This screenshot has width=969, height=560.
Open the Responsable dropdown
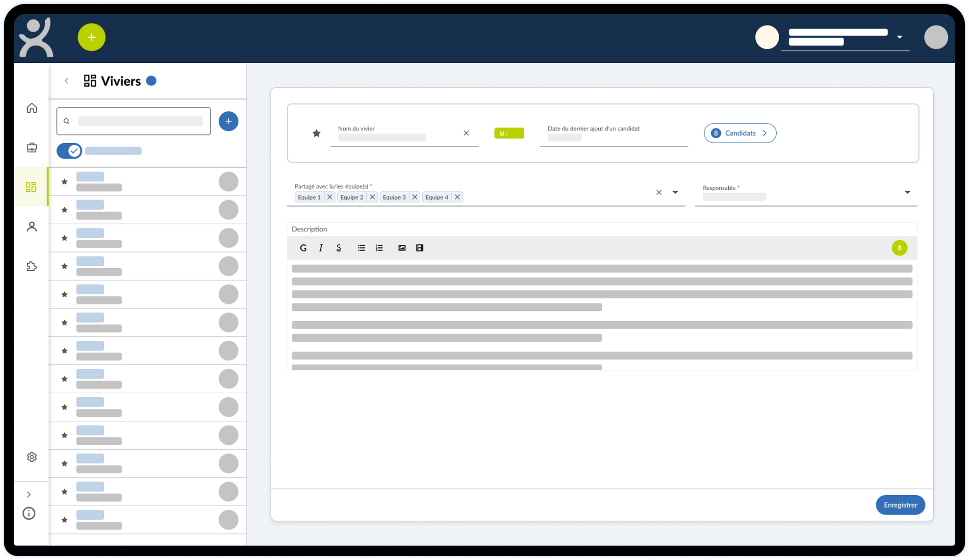907,193
